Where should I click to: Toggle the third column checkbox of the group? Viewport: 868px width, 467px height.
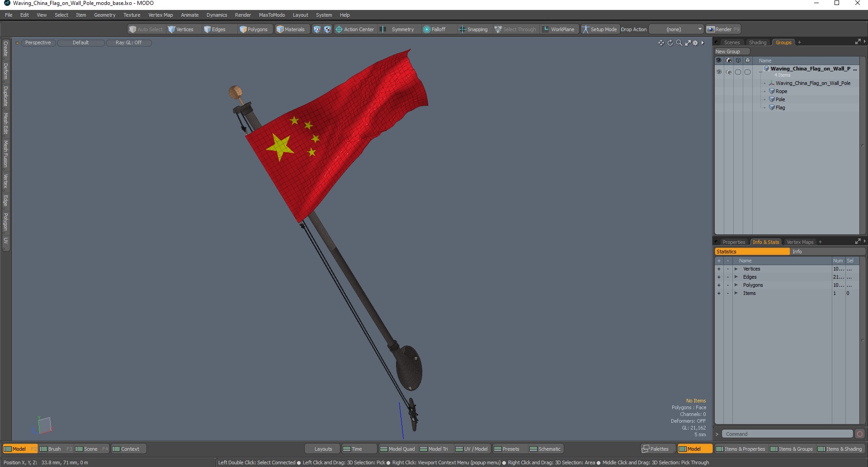[738, 72]
